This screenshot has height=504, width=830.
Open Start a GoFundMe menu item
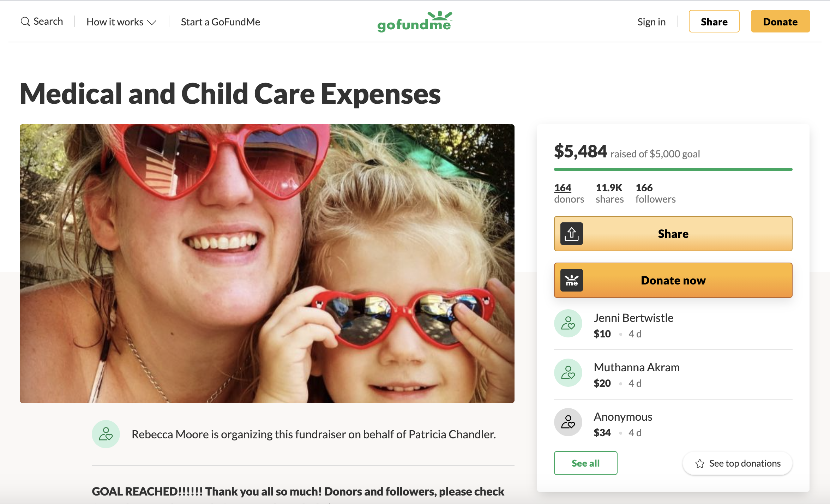pos(220,22)
